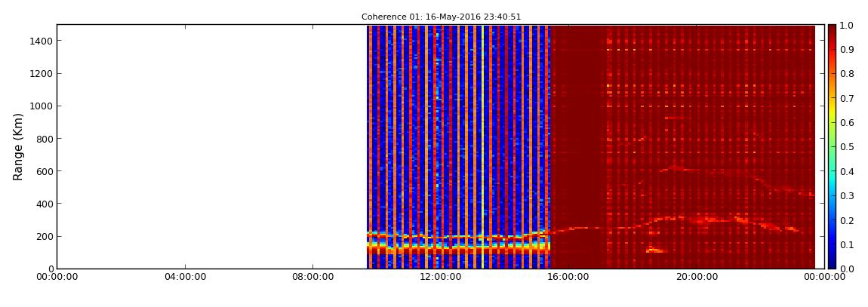Image resolution: width=868 pixels, height=307 pixels.
Task: Click the colorbar 0.4 label
Action: (846, 171)
